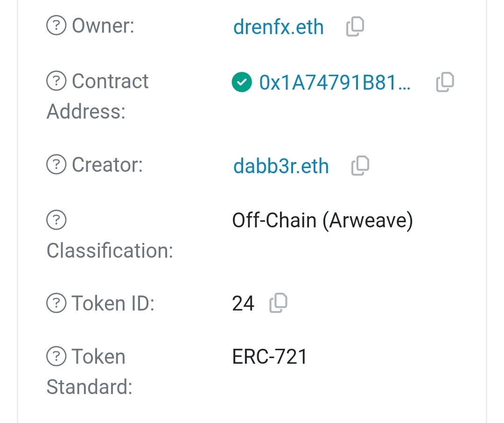Copy the Token ID 24
This screenshot has height=423, width=504.
[278, 303]
